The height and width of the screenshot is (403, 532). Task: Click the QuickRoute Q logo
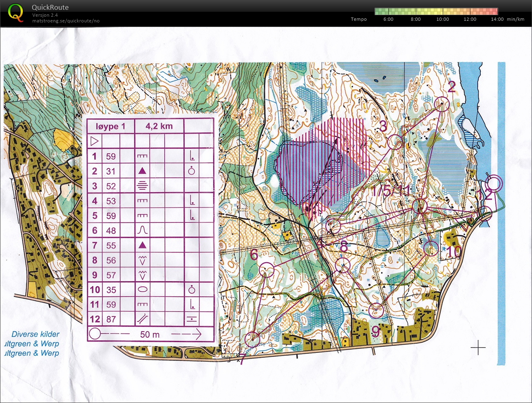point(15,12)
